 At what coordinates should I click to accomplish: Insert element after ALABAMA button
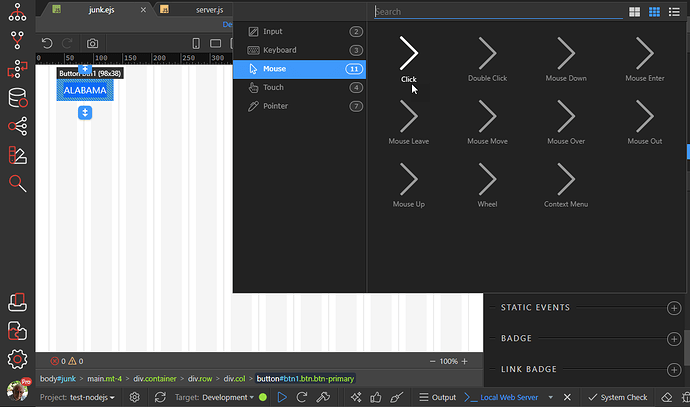tap(85, 113)
